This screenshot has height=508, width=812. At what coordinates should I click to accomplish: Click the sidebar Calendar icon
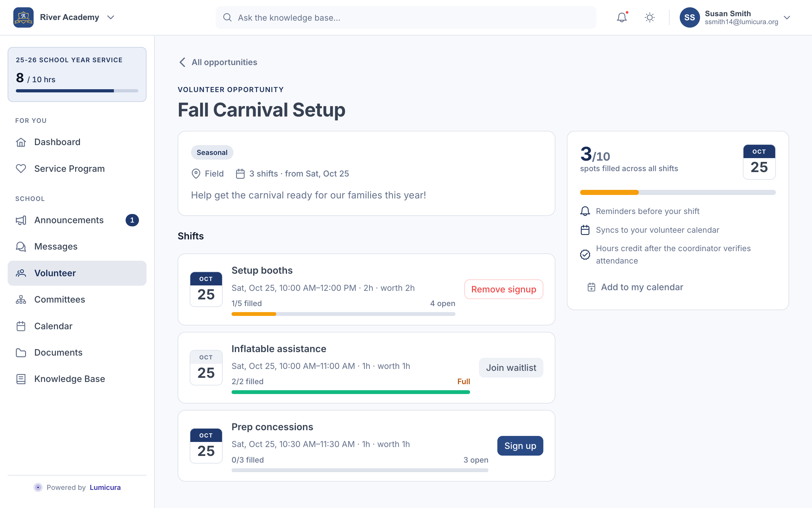[x=21, y=326]
